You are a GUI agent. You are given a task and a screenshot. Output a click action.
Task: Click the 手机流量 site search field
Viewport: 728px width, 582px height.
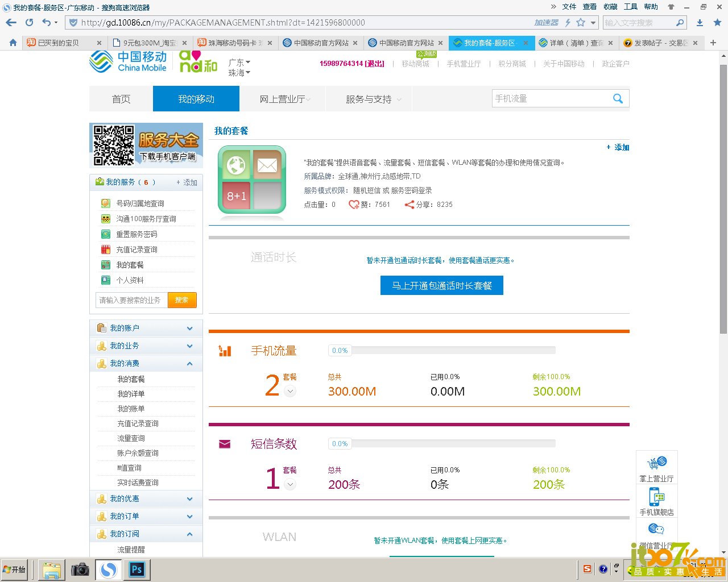(x=550, y=98)
